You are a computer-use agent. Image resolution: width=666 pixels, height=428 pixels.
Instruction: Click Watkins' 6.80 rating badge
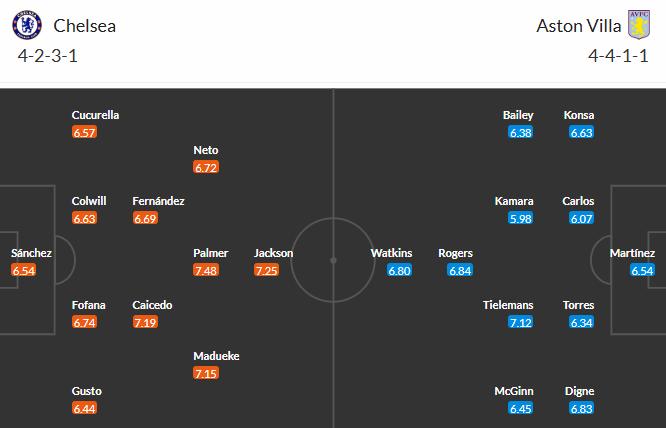pyautogui.click(x=399, y=270)
